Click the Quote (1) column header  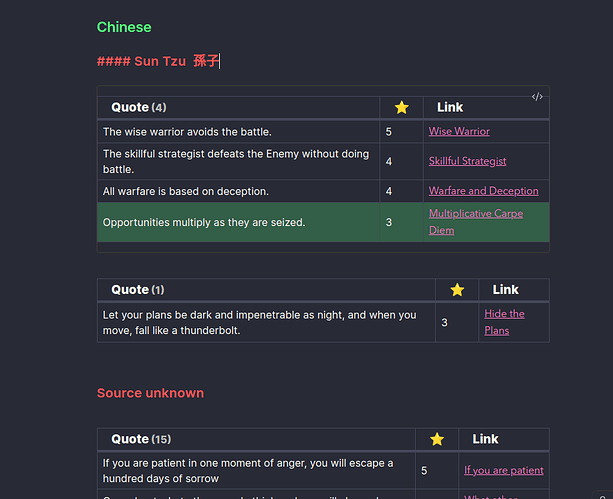click(138, 290)
